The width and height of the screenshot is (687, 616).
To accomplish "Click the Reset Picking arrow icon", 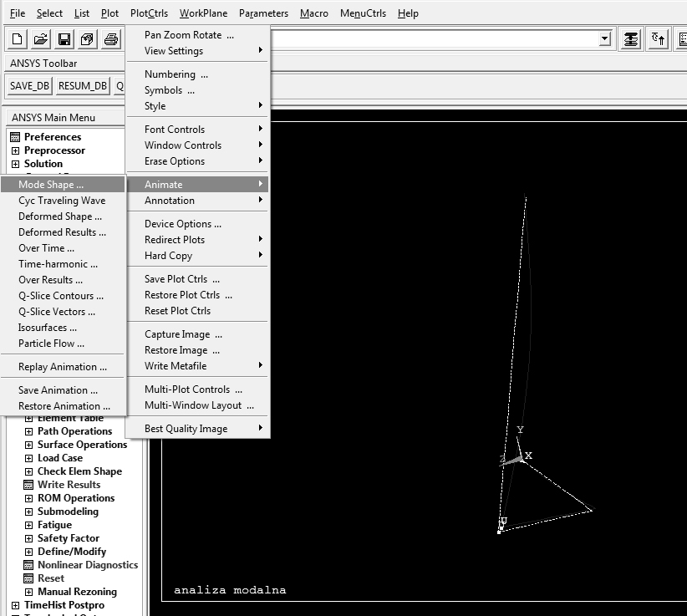I will [x=658, y=39].
